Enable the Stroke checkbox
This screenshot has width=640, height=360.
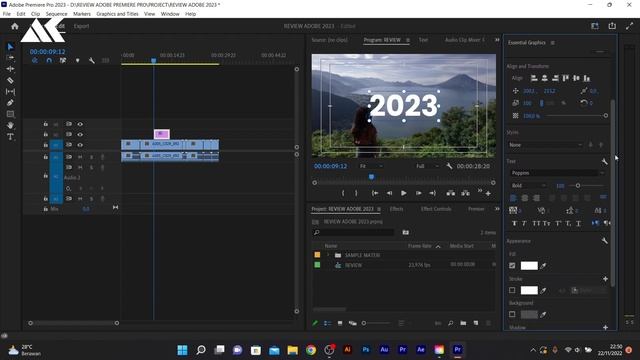(512, 290)
